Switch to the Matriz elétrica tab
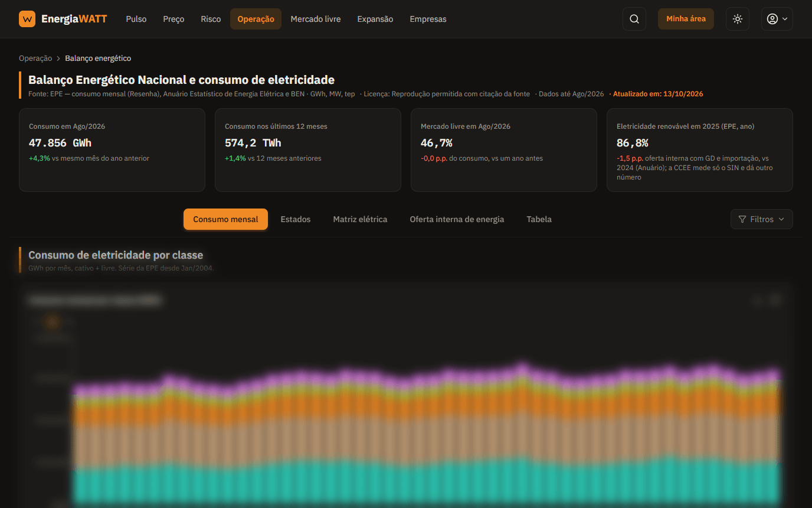 coord(360,219)
